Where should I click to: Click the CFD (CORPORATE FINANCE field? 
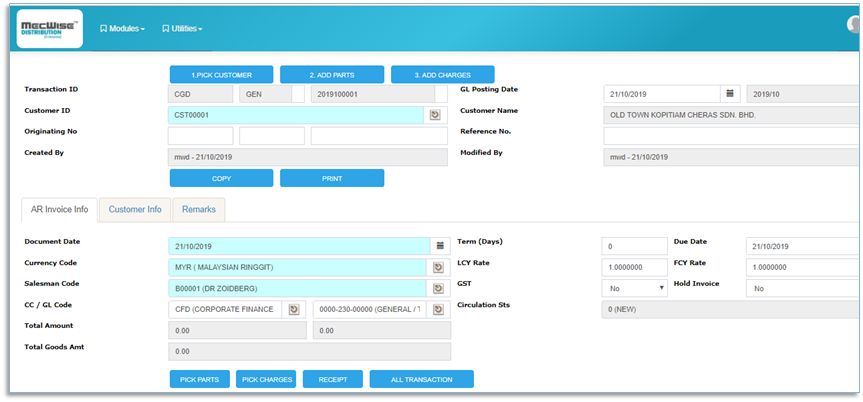click(x=225, y=309)
